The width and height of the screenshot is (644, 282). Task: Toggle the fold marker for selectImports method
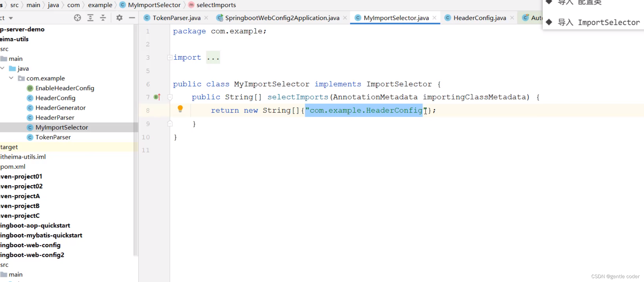[170, 97]
